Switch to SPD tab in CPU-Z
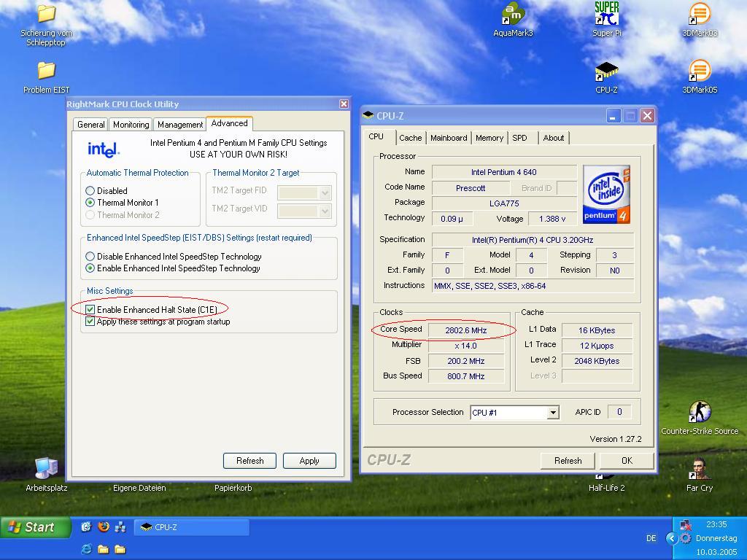 pos(519,138)
